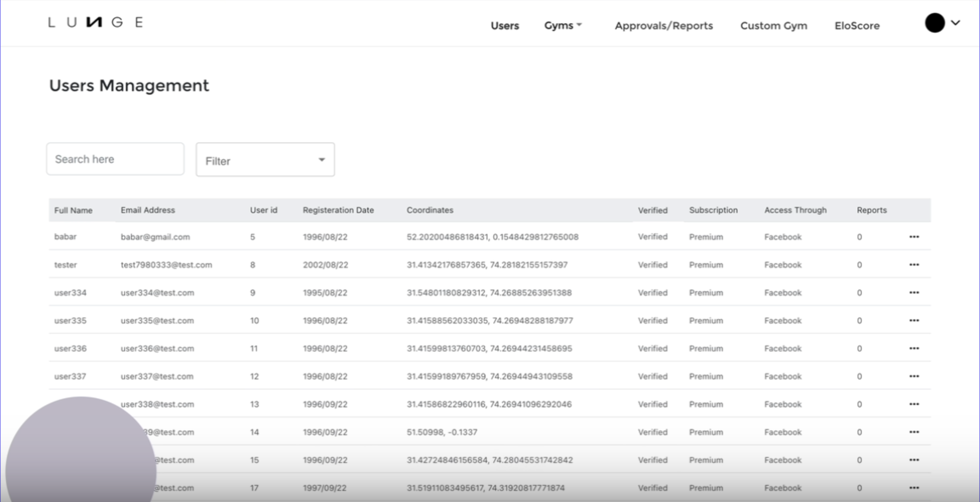Image resolution: width=980 pixels, height=502 pixels.
Task: Toggle Premium subscription for tester
Action: [x=706, y=265]
